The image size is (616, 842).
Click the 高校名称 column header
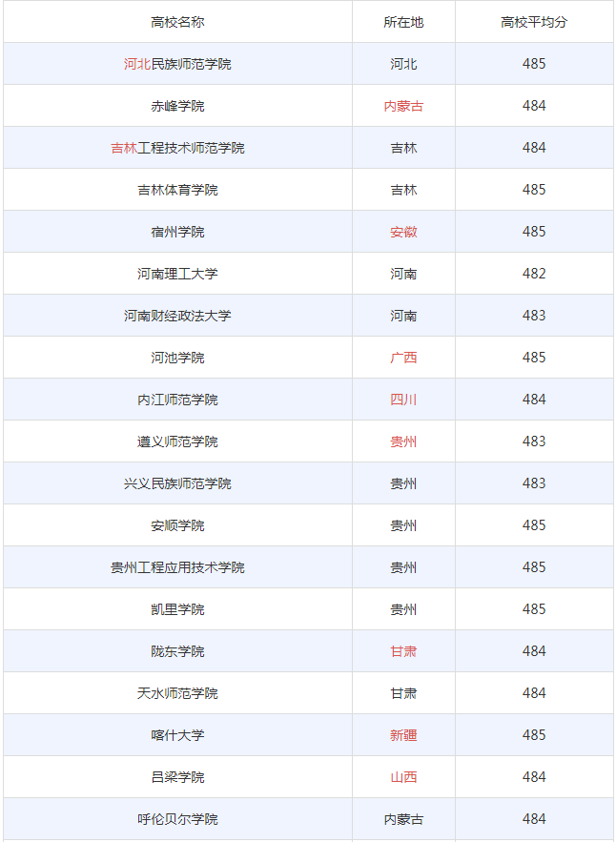tap(177, 22)
